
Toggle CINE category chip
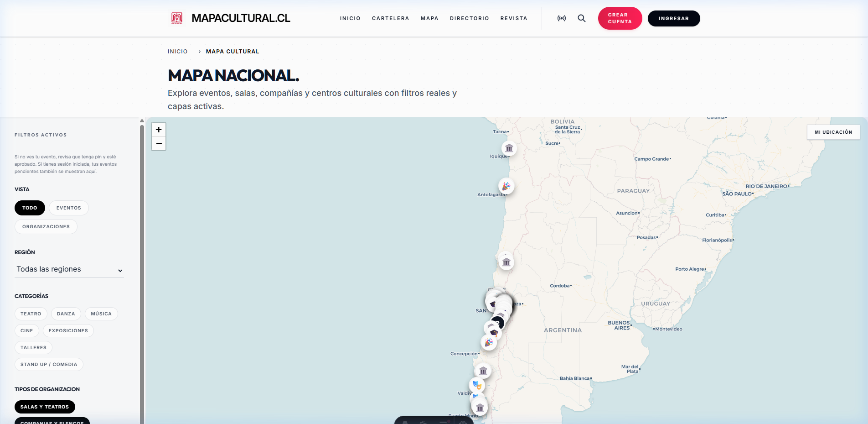pos(27,330)
